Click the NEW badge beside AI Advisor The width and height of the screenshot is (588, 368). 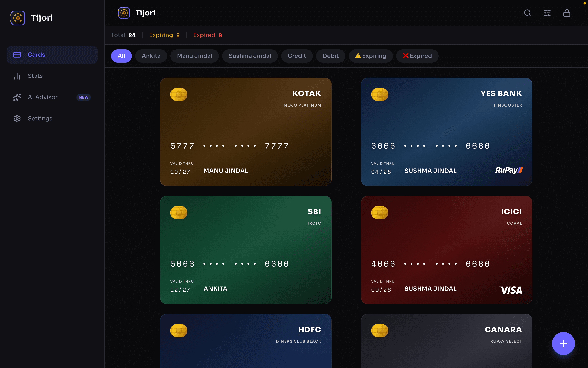tap(84, 97)
